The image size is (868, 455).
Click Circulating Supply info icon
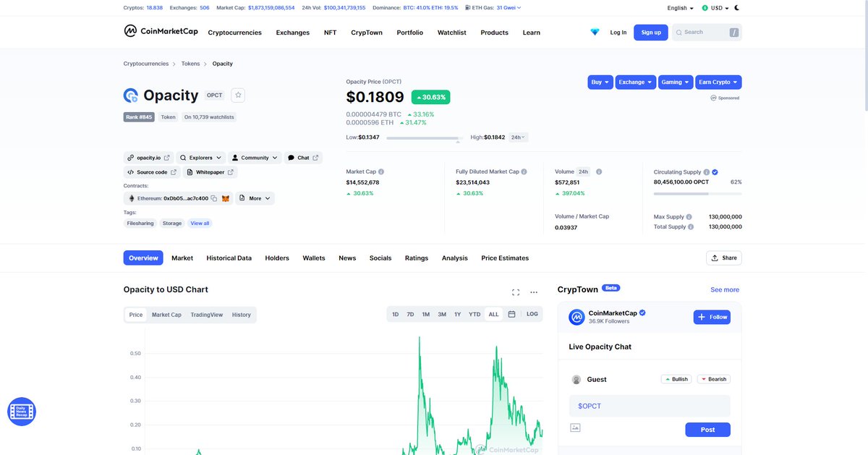(707, 172)
